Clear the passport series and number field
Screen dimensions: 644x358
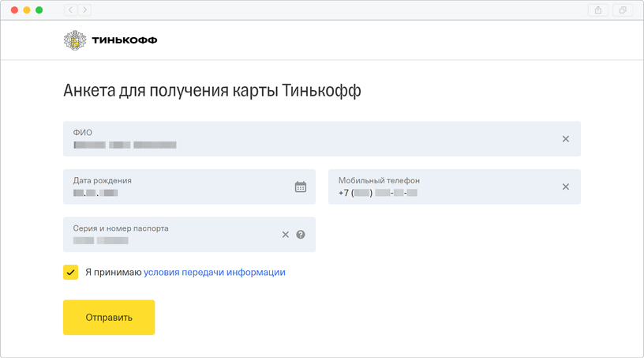pyautogui.click(x=286, y=235)
